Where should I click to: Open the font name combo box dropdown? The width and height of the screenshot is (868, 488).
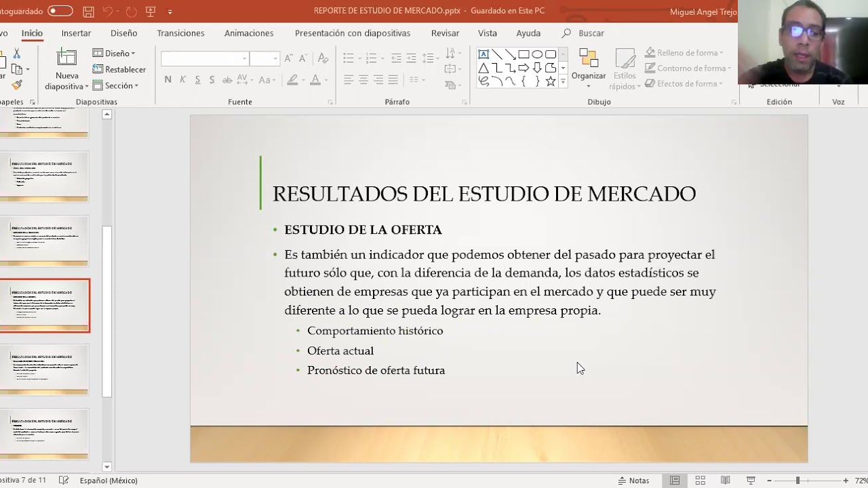tap(244, 58)
